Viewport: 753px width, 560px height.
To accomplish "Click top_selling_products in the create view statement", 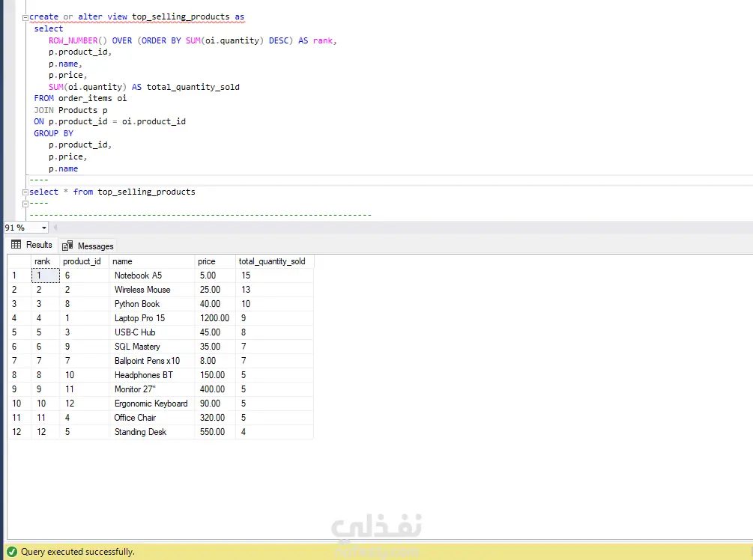I will pos(181,16).
